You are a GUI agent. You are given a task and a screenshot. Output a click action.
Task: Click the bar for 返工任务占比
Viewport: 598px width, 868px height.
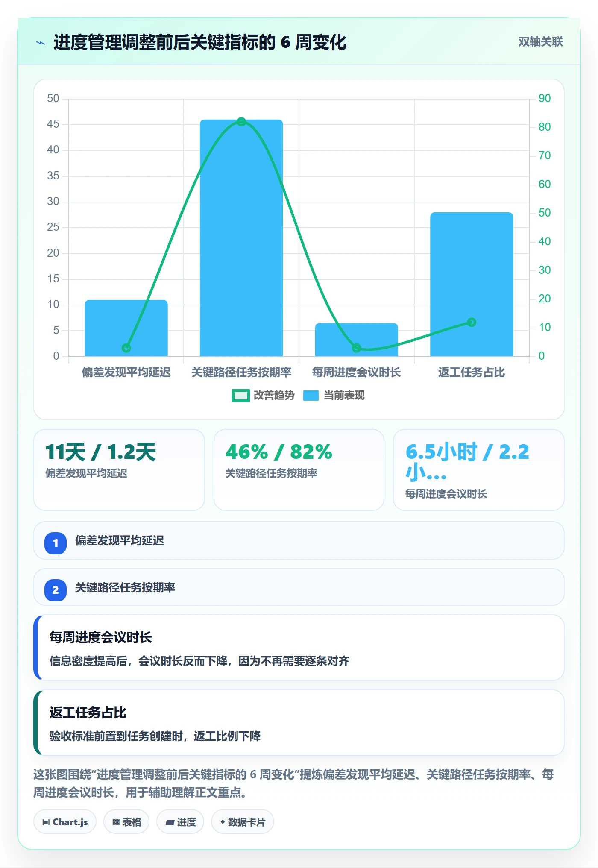click(472, 284)
